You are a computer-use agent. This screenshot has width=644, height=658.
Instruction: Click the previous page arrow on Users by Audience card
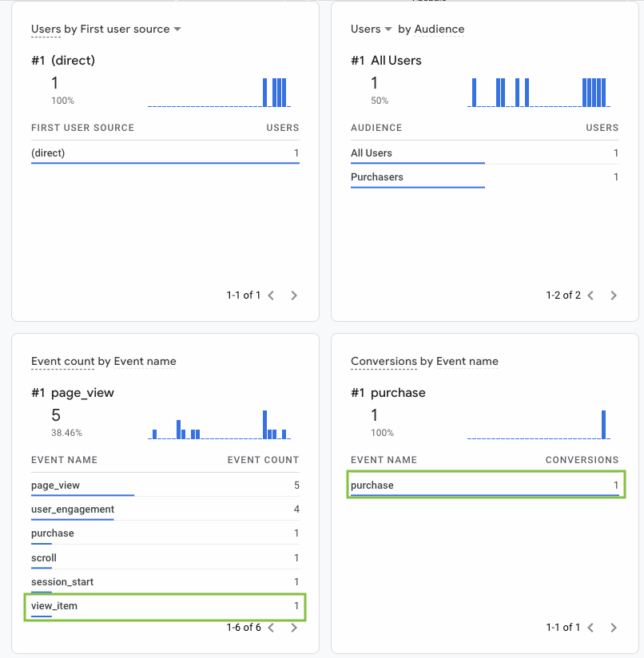(x=590, y=295)
